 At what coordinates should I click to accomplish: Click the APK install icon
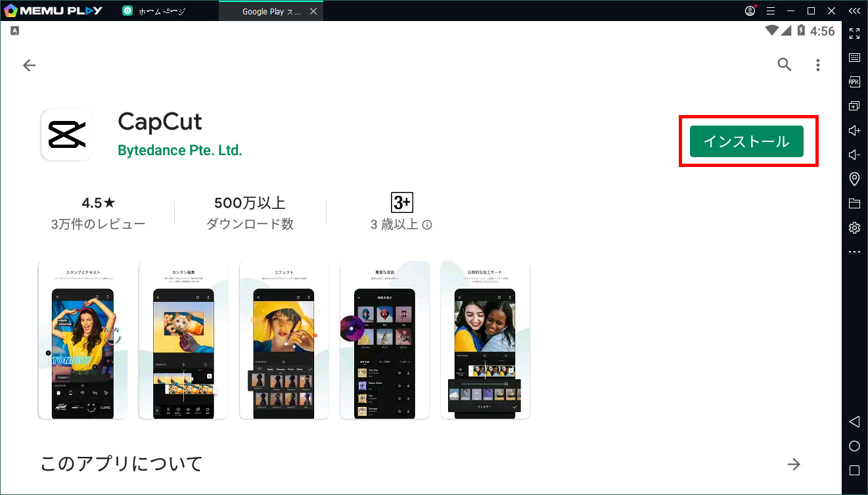(854, 82)
